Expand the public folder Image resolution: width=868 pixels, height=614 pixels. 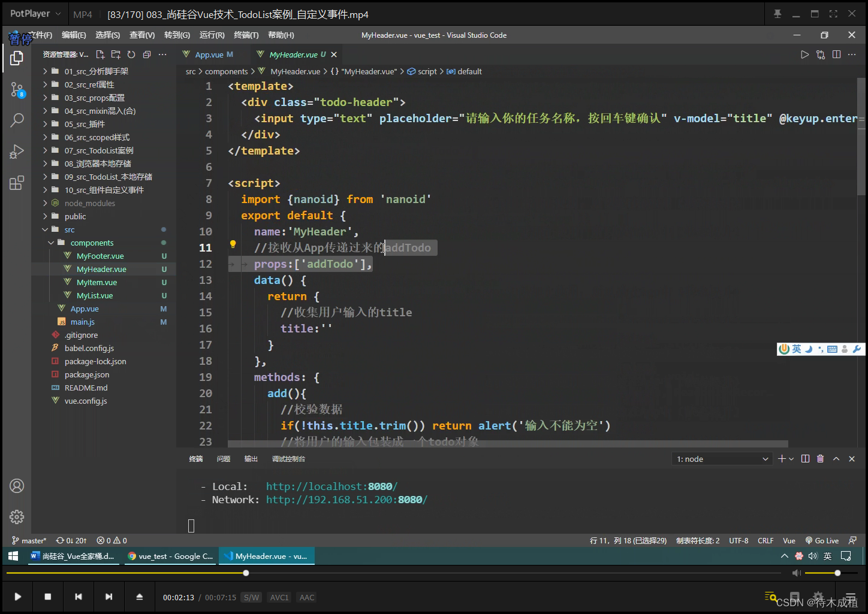tap(74, 216)
